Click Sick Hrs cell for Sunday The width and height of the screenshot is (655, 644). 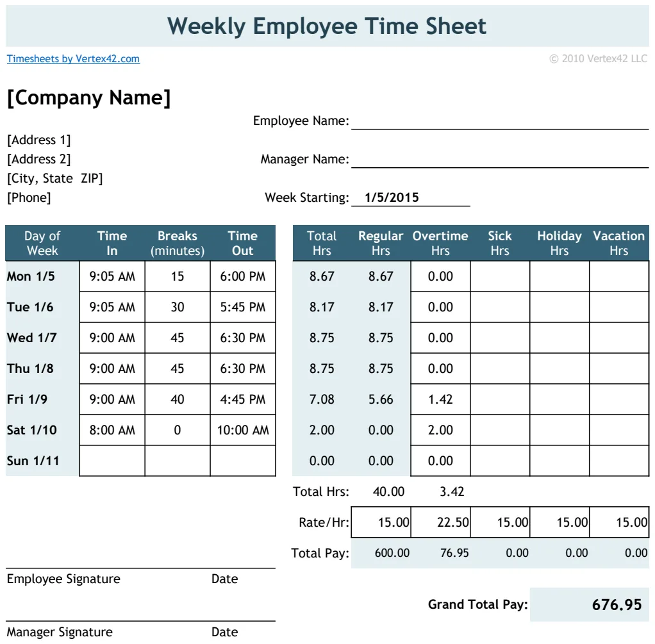click(x=500, y=461)
